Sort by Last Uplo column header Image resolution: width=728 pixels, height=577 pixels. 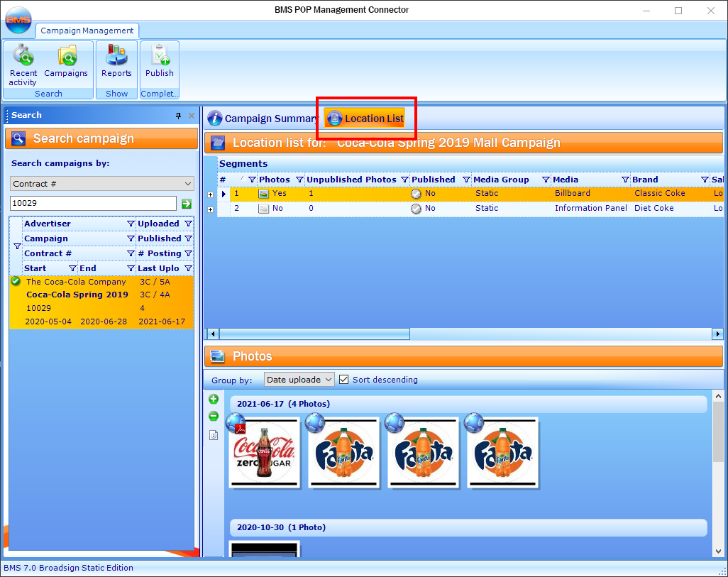click(x=158, y=268)
